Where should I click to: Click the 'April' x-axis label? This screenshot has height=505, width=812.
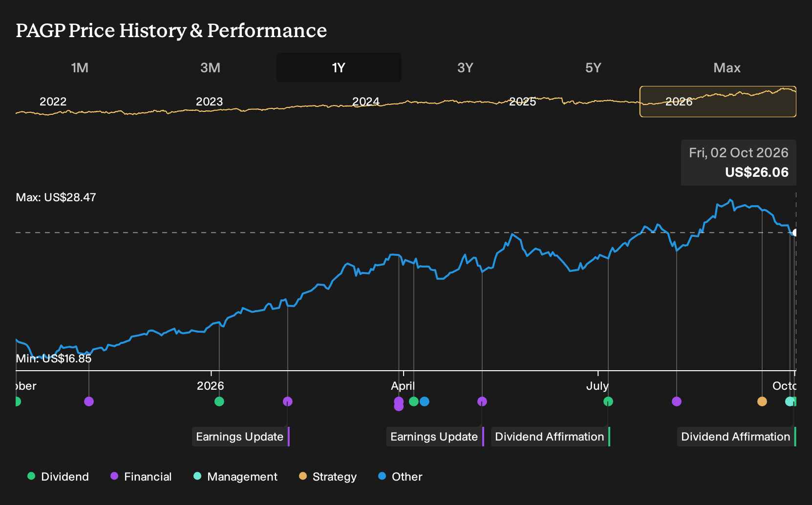click(x=403, y=386)
